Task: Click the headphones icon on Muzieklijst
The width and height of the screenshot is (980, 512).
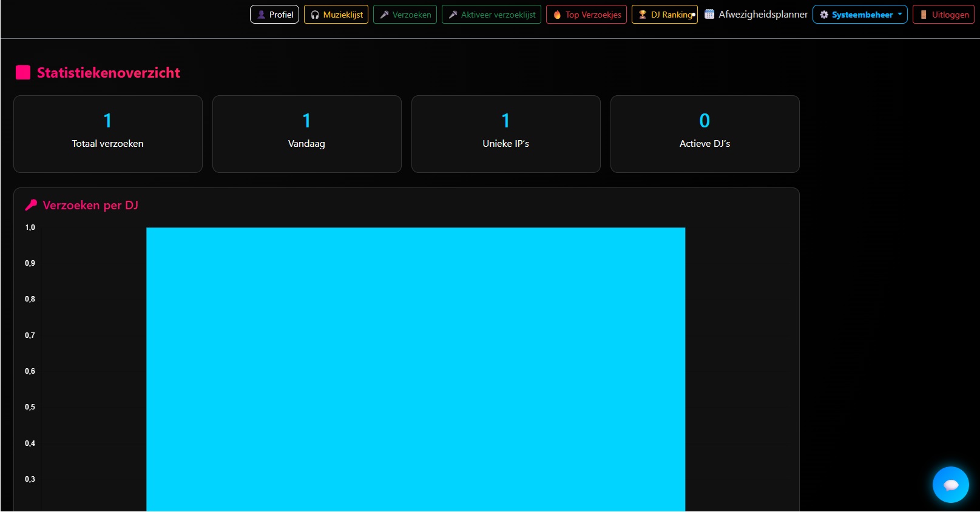Action: tap(315, 15)
